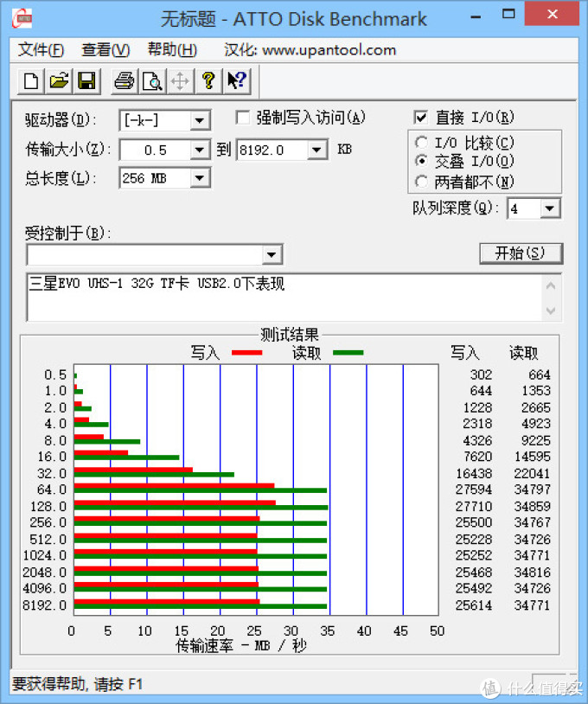Viewport: 588px width, 704px height.
Task: Click write value 302 for 0.5 KB
Action: point(481,374)
